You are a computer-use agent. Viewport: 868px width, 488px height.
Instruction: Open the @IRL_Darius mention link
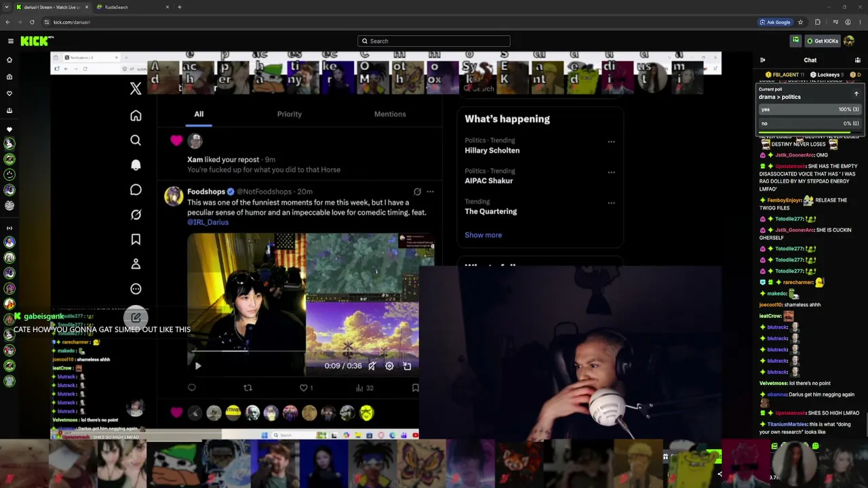coord(208,222)
